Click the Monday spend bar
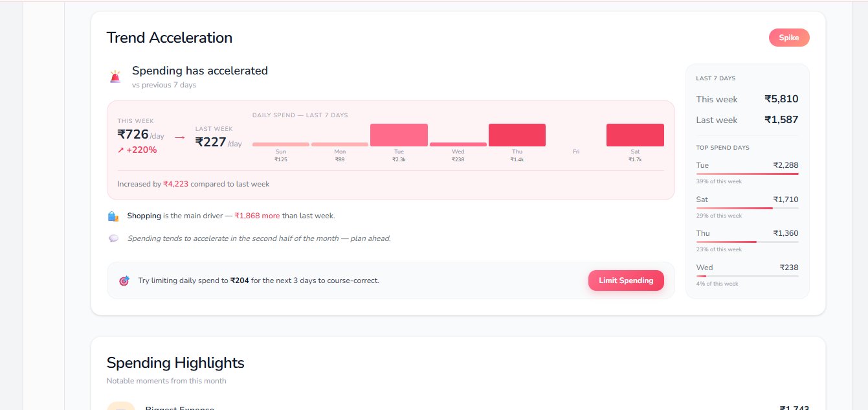The image size is (868, 410). tap(340, 144)
